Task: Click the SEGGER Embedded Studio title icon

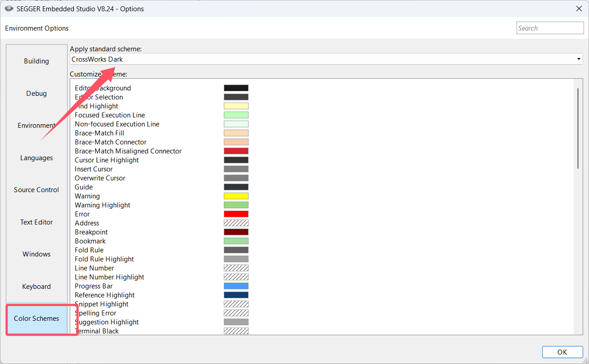Action: click(x=9, y=9)
